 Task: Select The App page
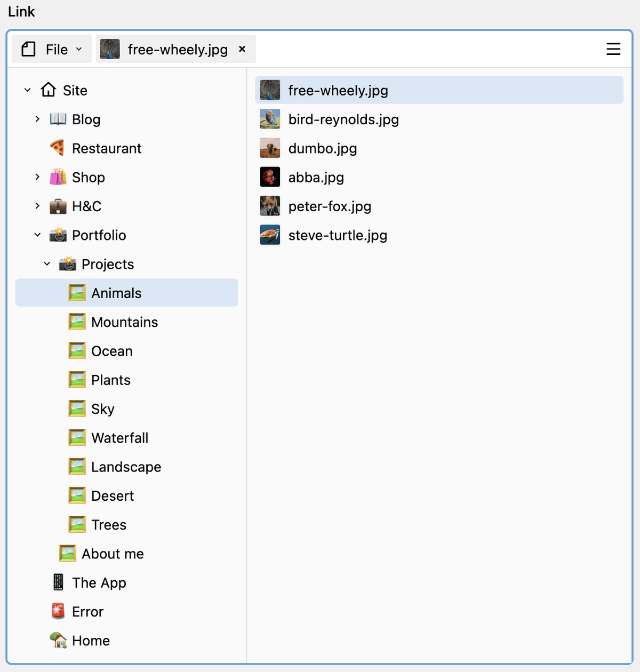coord(127,583)
